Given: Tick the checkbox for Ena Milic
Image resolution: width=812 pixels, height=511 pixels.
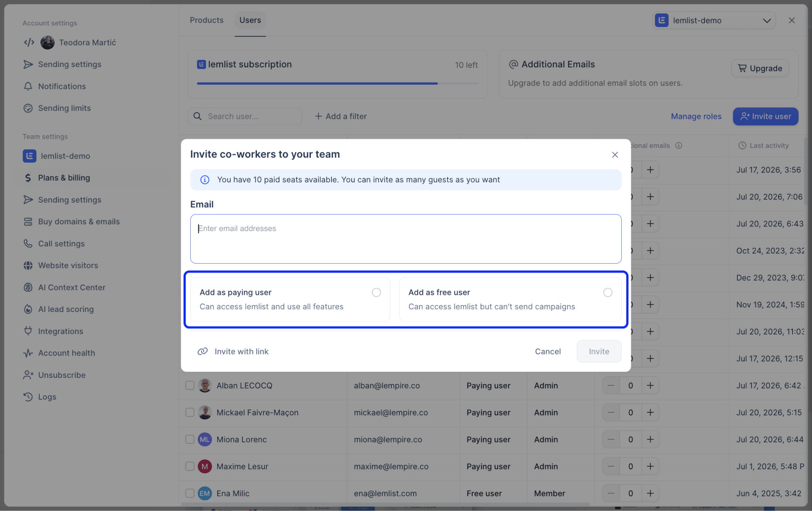Looking at the screenshot, I should click(190, 494).
